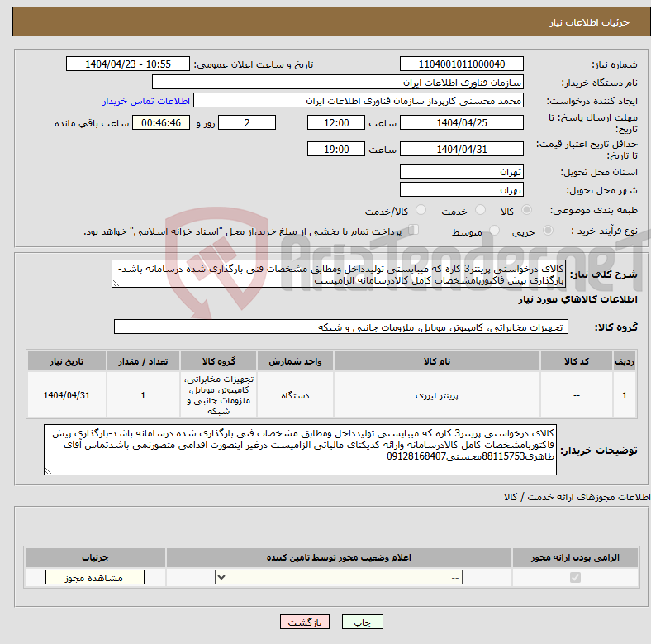Click the goods group cell in table row

tap(218, 395)
